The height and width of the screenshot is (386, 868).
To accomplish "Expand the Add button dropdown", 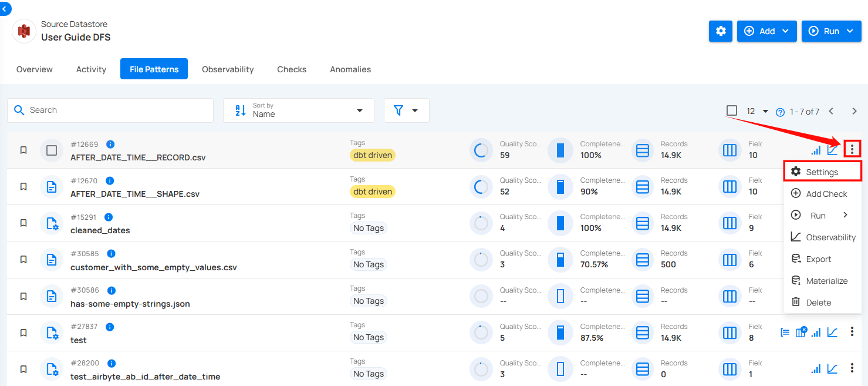I will pyautogui.click(x=766, y=31).
